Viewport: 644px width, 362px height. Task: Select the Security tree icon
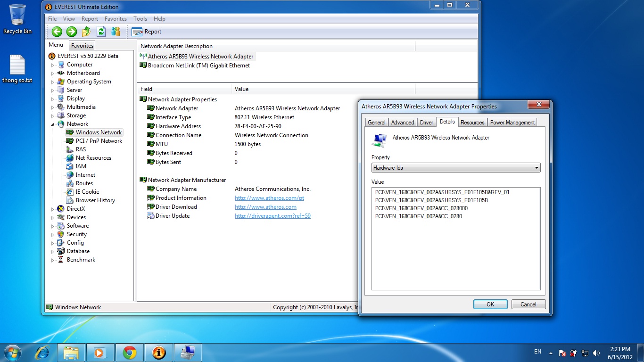[61, 234]
